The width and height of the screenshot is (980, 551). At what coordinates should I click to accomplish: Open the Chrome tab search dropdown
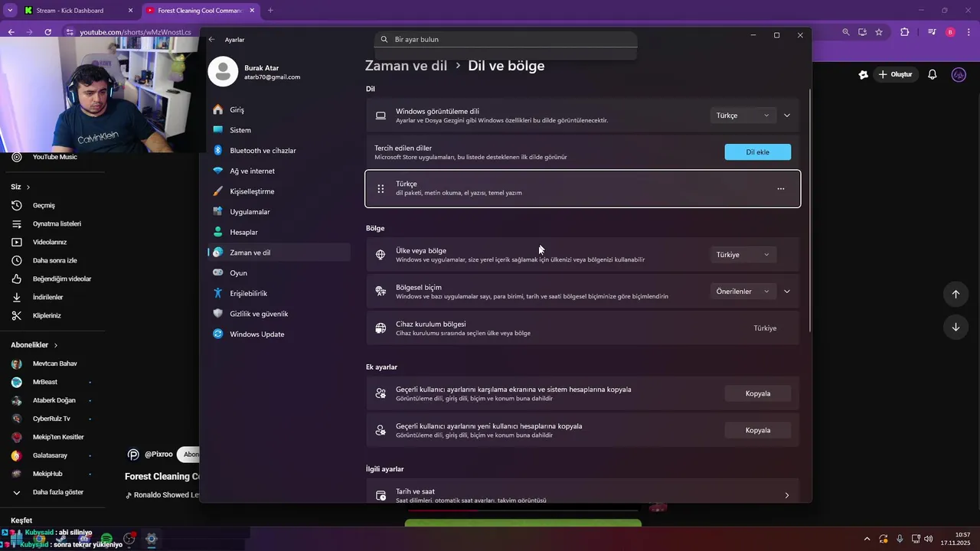[x=10, y=11]
